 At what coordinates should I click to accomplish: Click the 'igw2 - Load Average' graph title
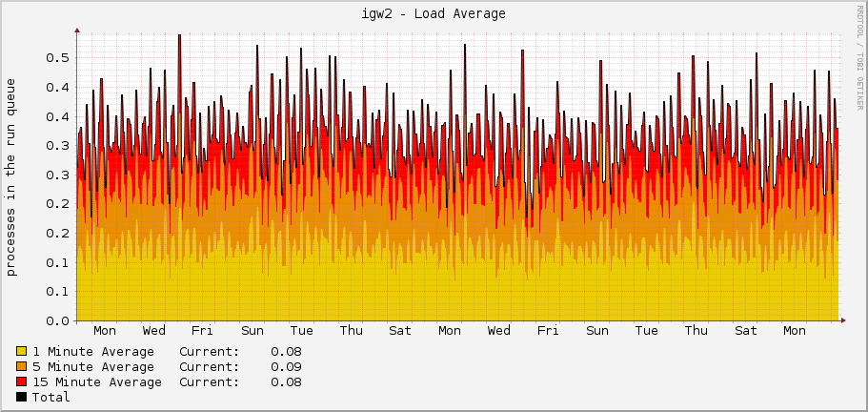(x=434, y=14)
